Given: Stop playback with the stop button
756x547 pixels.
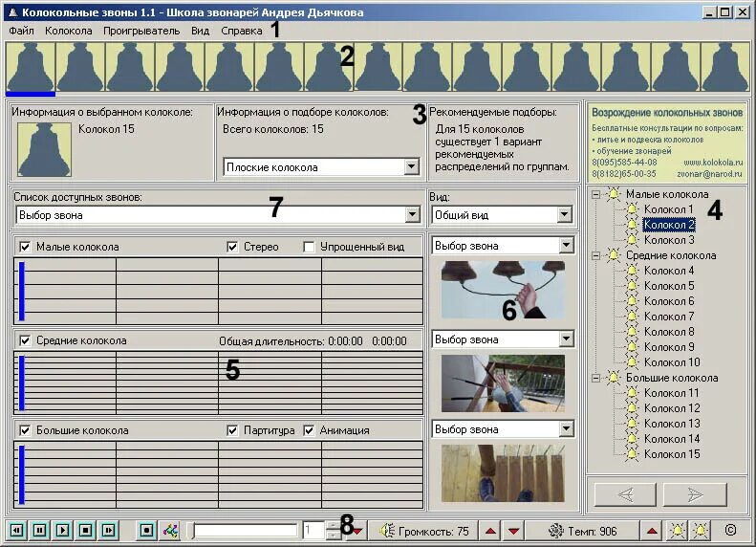Looking at the screenshot, I should (86, 531).
